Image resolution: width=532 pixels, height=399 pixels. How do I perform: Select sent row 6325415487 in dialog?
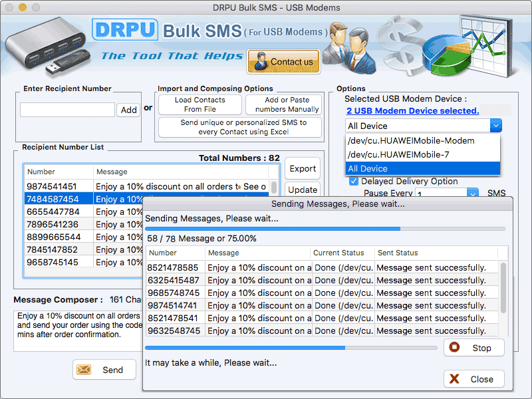[323, 280]
